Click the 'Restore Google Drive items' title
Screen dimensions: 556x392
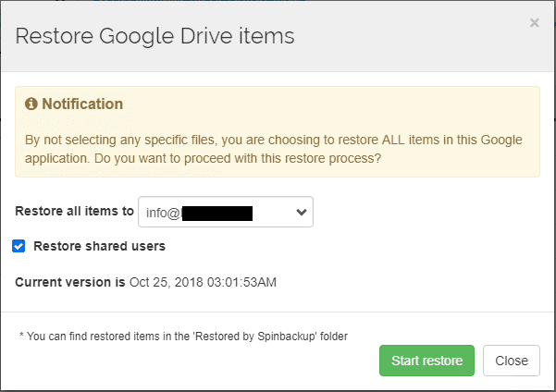pyautogui.click(x=154, y=37)
